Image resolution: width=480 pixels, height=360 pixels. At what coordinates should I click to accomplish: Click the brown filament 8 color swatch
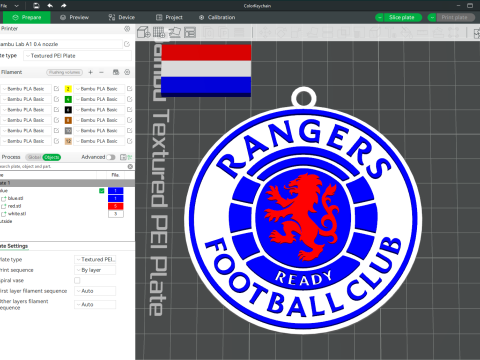tap(68, 120)
